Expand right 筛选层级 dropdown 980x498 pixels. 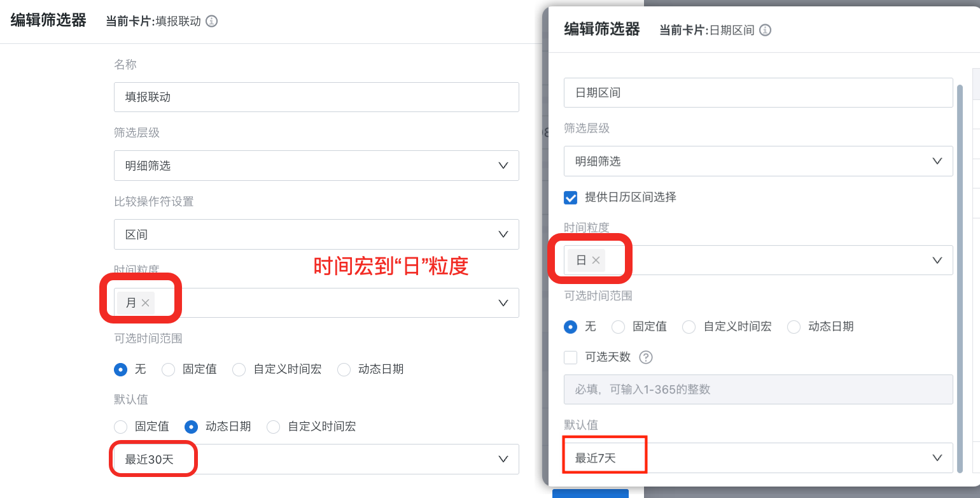click(757, 161)
